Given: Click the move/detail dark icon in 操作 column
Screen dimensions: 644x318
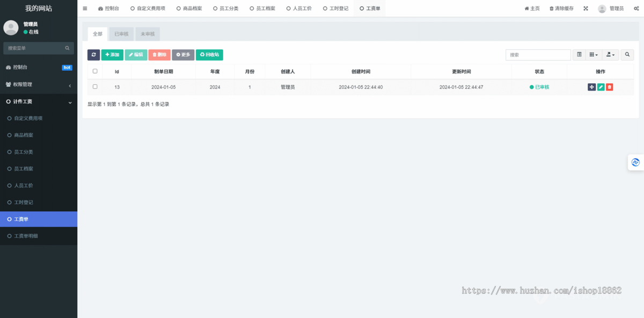Looking at the screenshot, I should click(591, 86).
